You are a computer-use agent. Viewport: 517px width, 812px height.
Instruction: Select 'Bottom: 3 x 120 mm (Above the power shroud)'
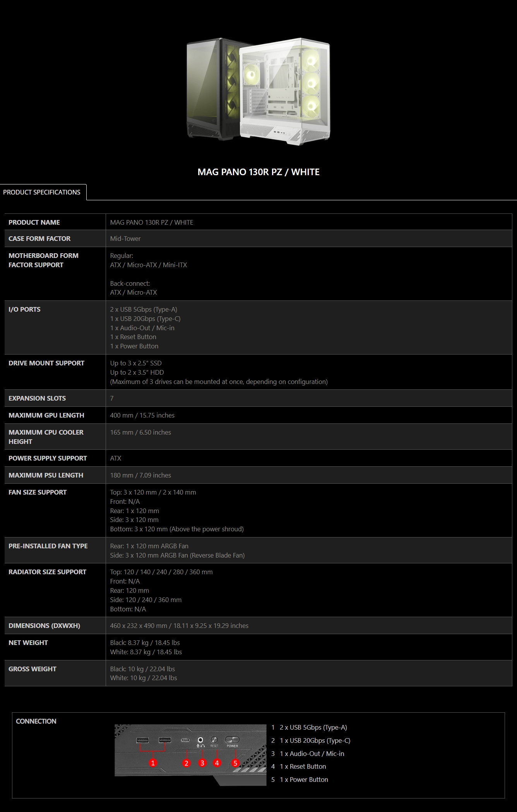[x=177, y=529]
